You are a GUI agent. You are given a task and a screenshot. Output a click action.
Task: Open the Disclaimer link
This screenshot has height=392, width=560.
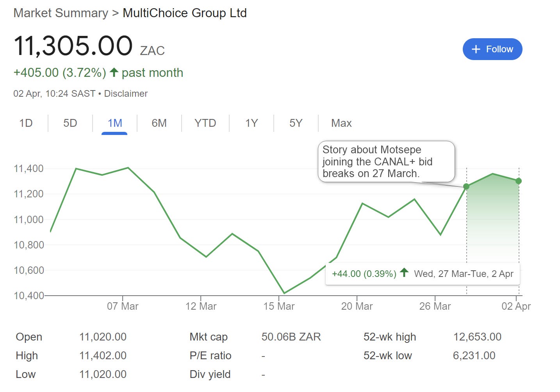click(x=126, y=94)
